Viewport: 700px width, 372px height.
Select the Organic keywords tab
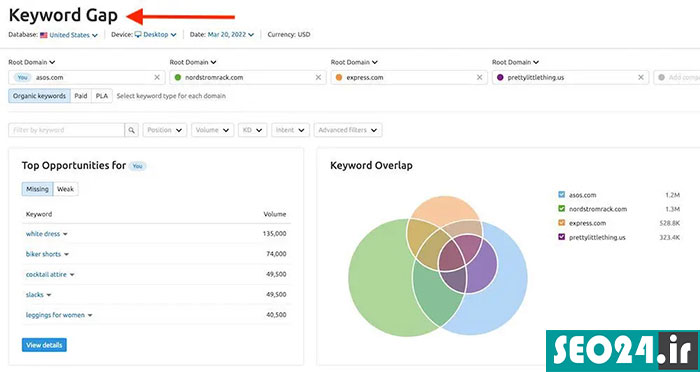pos(39,96)
